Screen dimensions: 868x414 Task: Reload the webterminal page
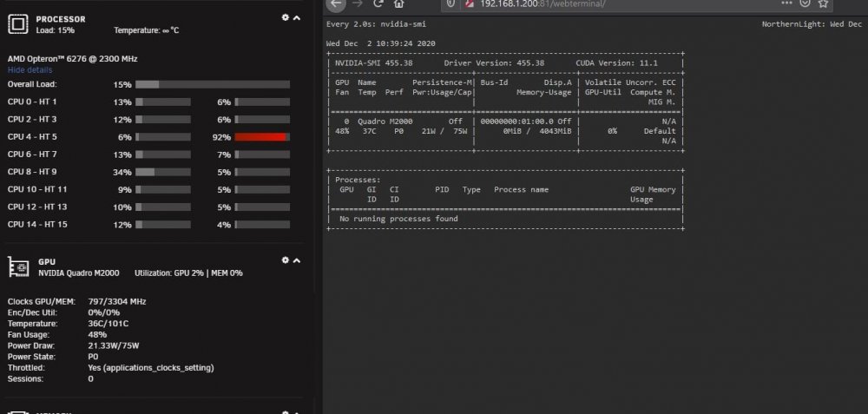coord(378,3)
